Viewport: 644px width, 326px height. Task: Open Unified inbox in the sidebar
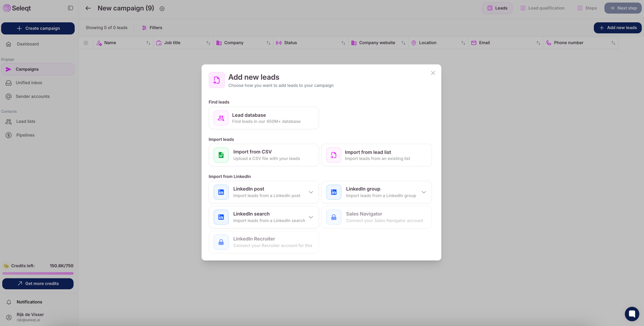38,83
